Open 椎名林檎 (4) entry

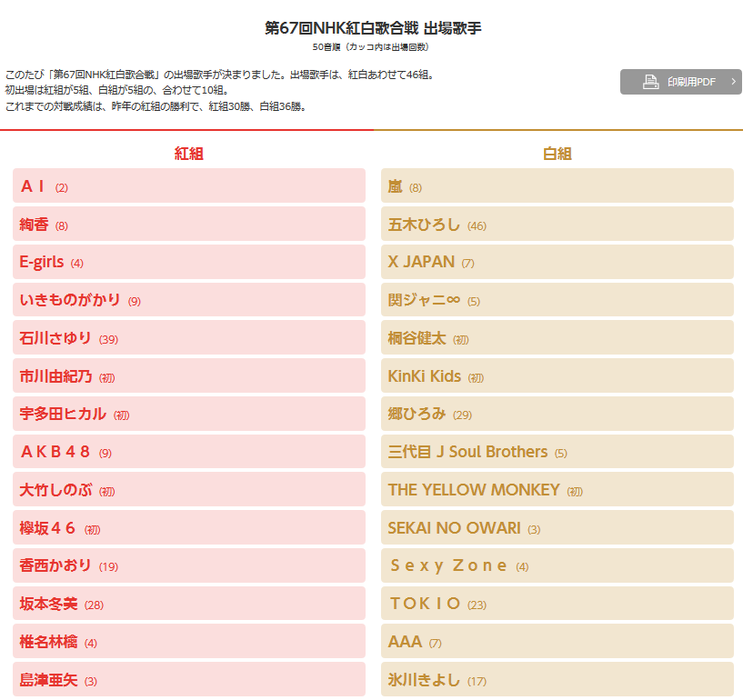(x=189, y=641)
